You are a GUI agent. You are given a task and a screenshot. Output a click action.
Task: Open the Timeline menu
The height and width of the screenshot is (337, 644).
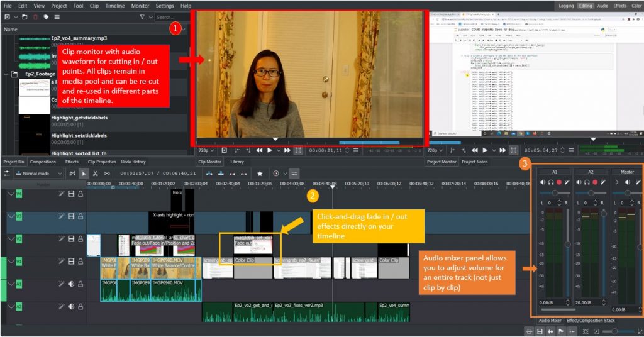pyautogui.click(x=115, y=6)
